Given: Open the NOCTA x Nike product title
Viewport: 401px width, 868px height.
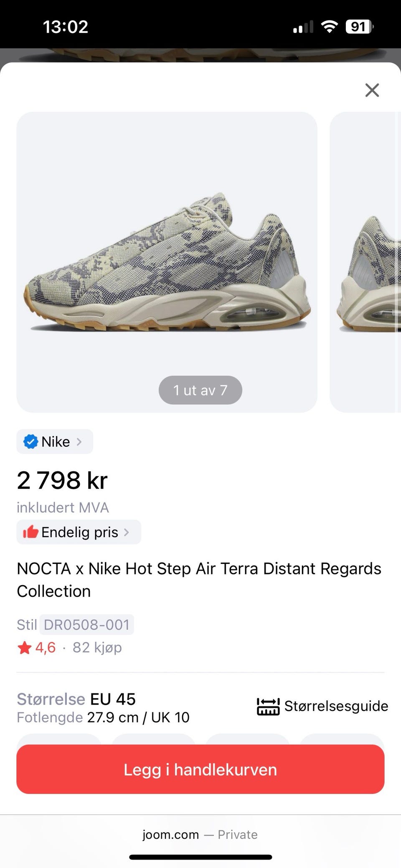Looking at the screenshot, I should [199, 580].
